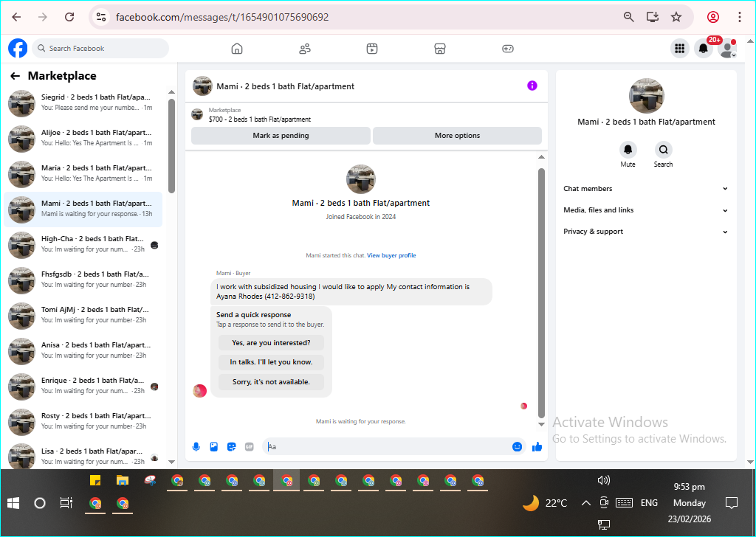Open the Marketplace storefront tab icon

(x=440, y=49)
